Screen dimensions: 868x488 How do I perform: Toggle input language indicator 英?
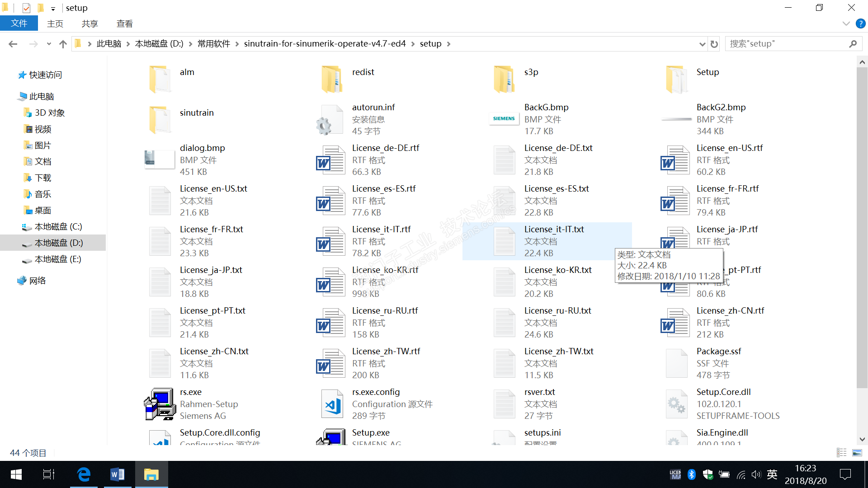tap(772, 474)
